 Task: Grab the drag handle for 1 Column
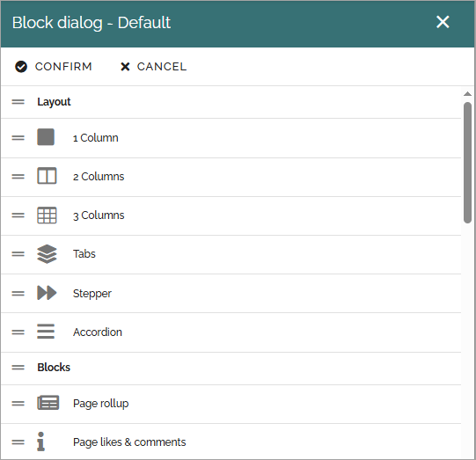(x=18, y=138)
